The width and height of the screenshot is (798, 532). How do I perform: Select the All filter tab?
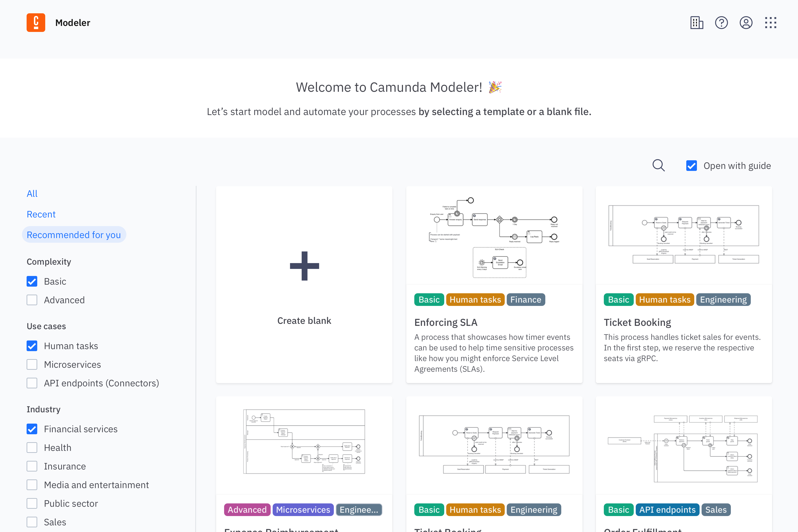pyautogui.click(x=32, y=193)
